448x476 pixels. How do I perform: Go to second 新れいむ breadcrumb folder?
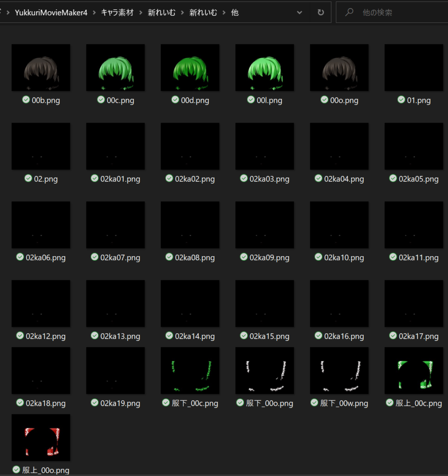[203, 13]
